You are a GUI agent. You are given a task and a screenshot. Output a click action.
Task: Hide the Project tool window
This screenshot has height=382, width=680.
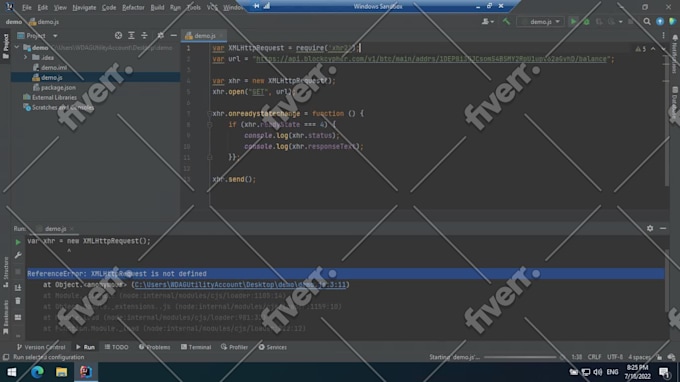(173, 36)
